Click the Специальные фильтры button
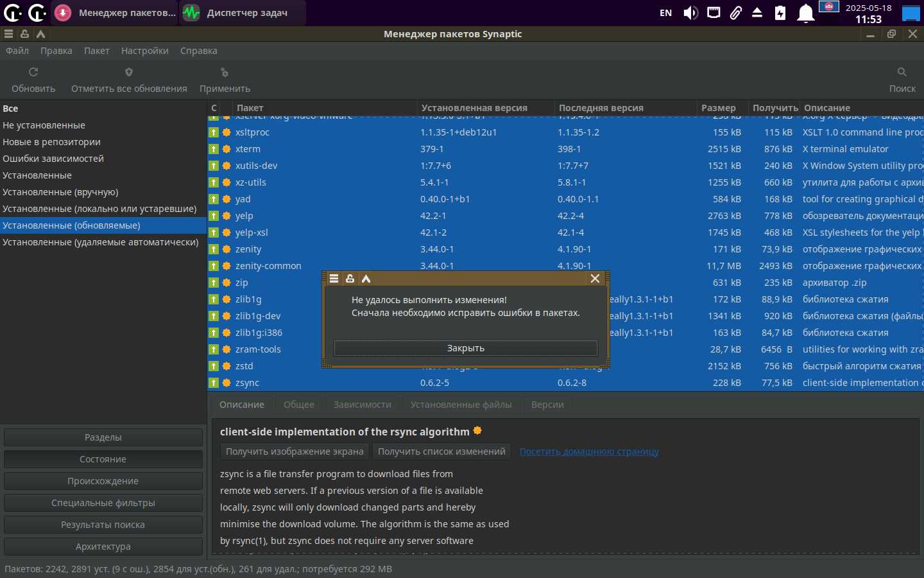 [x=103, y=503]
